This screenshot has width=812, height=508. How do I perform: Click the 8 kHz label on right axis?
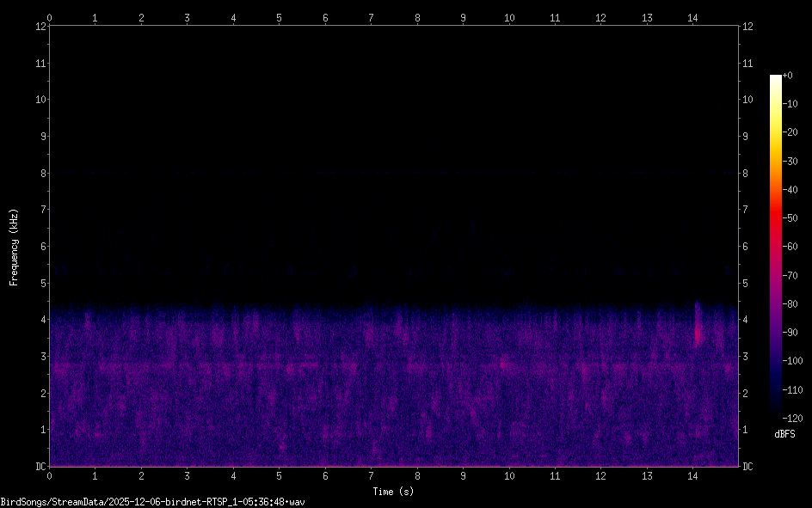pos(747,174)
